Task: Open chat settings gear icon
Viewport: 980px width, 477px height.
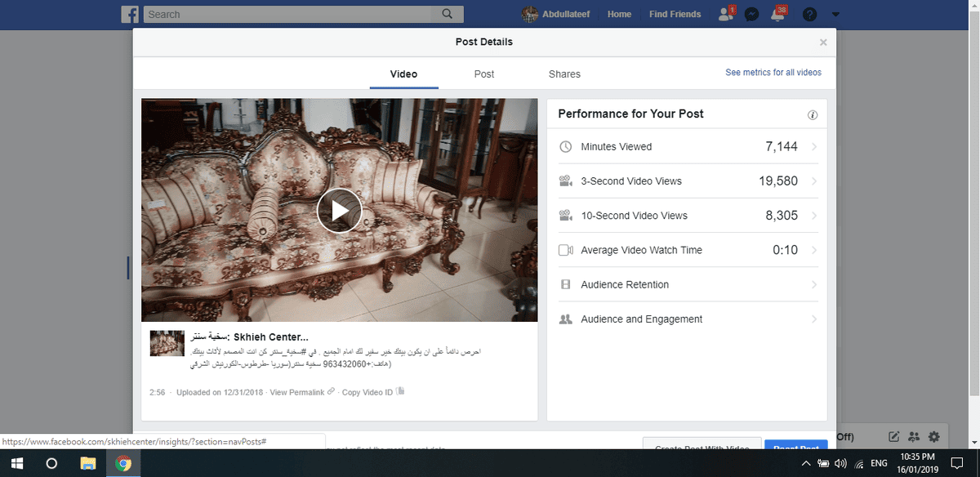Action: click(933, 437)
